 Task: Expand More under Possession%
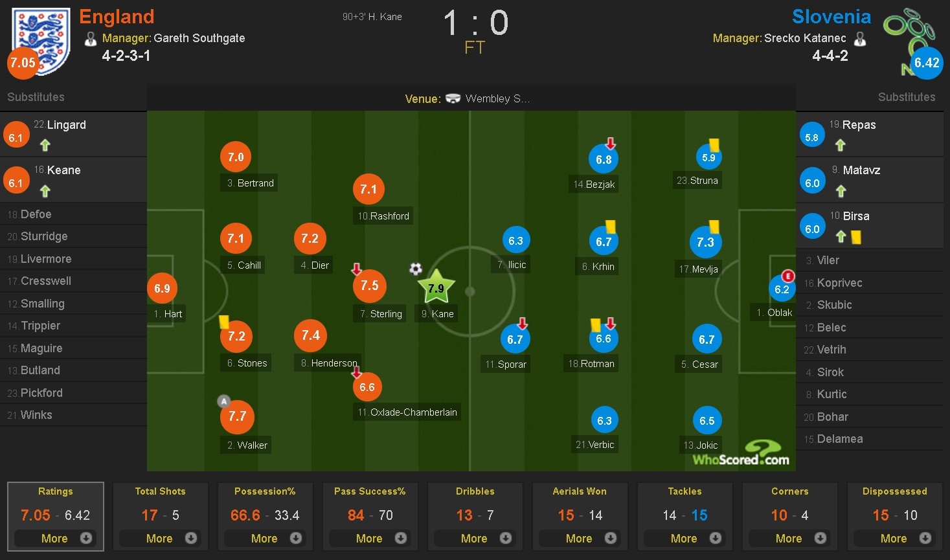(265, 538)
